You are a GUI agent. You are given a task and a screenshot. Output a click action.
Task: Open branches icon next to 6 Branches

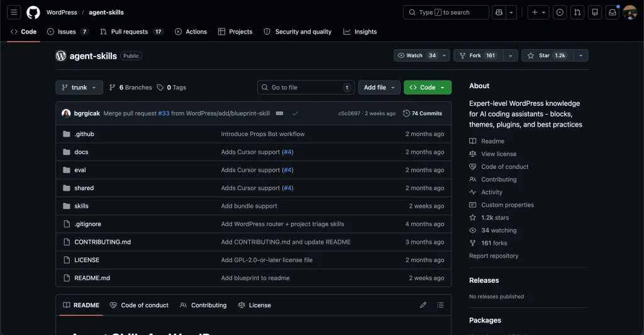(112, 88)
